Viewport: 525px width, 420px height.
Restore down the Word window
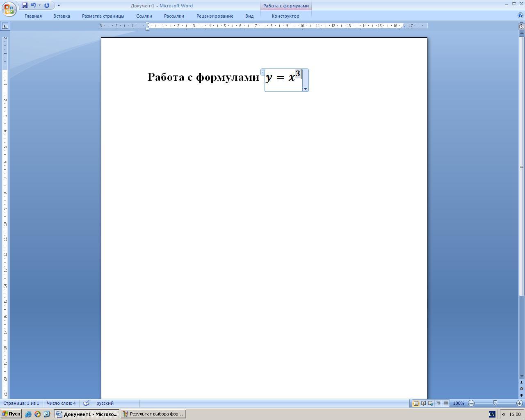click(x=514, y=4)
